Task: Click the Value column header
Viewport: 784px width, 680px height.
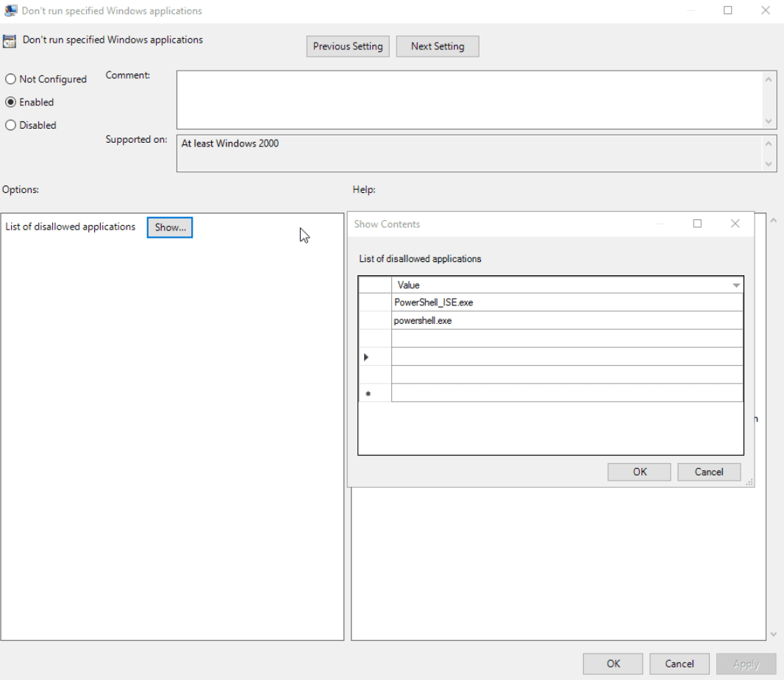Action: [567, 285]
